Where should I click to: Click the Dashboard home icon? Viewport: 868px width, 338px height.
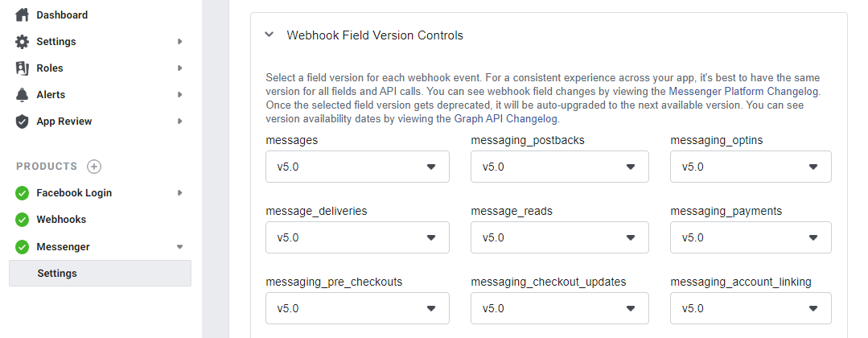coord(23,15)
